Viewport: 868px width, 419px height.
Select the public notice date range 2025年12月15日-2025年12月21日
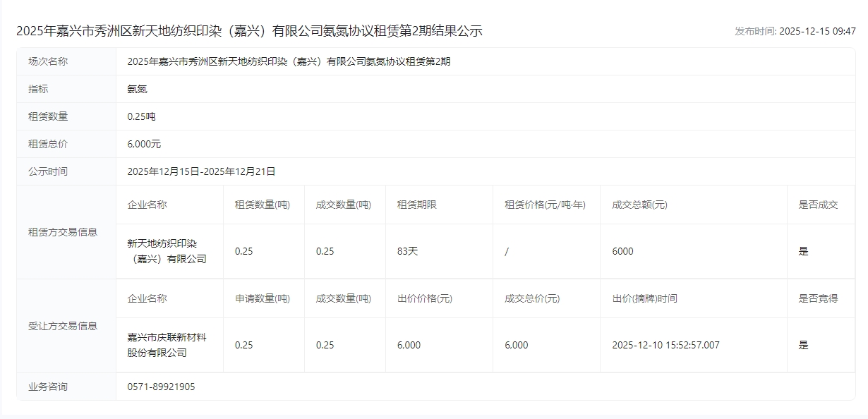[x=201, y=171]
